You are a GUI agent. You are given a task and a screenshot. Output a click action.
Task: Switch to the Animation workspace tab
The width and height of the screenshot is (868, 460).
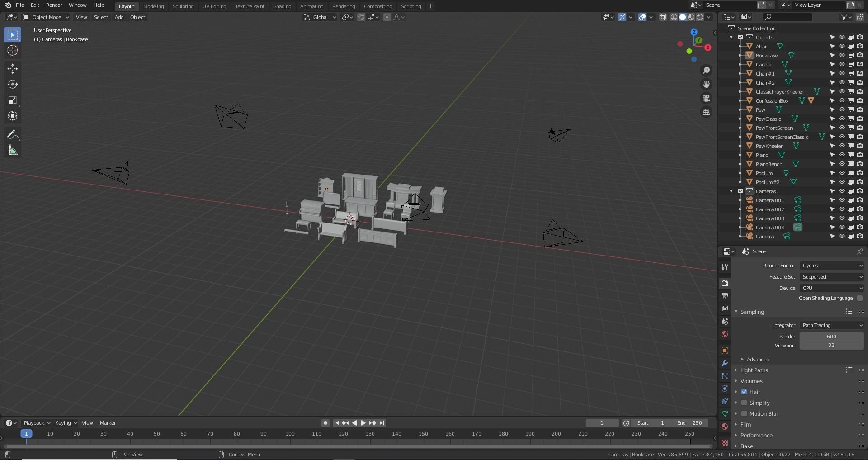311,6
